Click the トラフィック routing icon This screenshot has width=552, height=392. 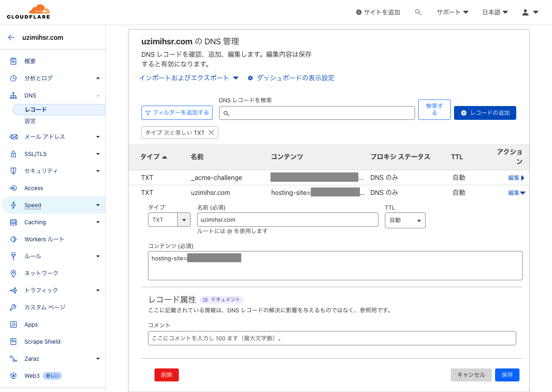pyautogui.click(x=13, y=290)
